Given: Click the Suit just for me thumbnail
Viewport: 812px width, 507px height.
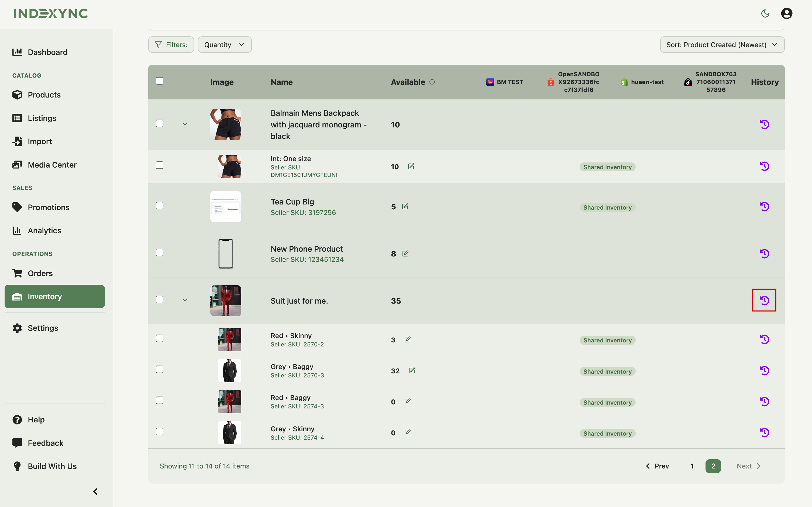Looking at the screenshot, I should point(225,300).
